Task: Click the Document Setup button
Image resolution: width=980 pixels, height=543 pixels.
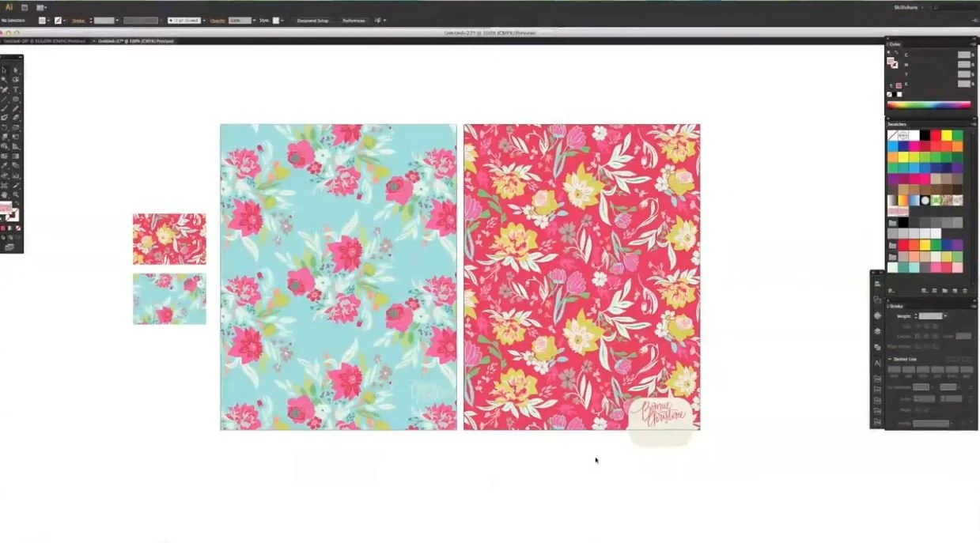Action: pyautogui.click(x=312, y=21)
